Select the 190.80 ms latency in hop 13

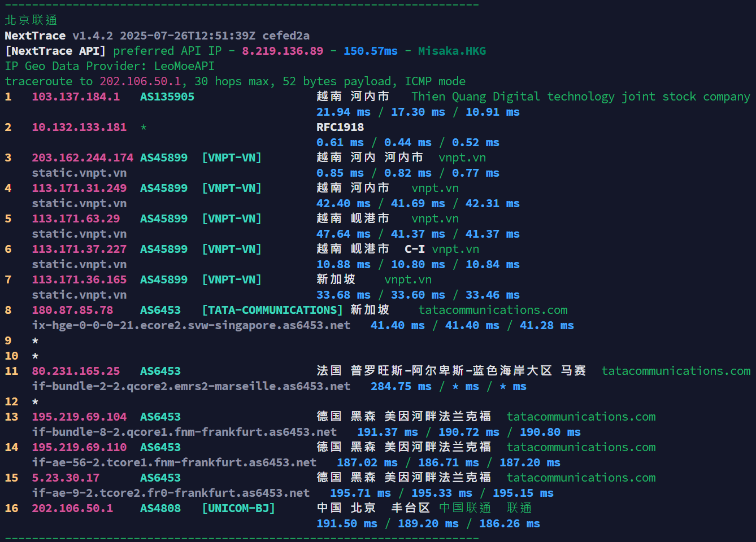550,432
